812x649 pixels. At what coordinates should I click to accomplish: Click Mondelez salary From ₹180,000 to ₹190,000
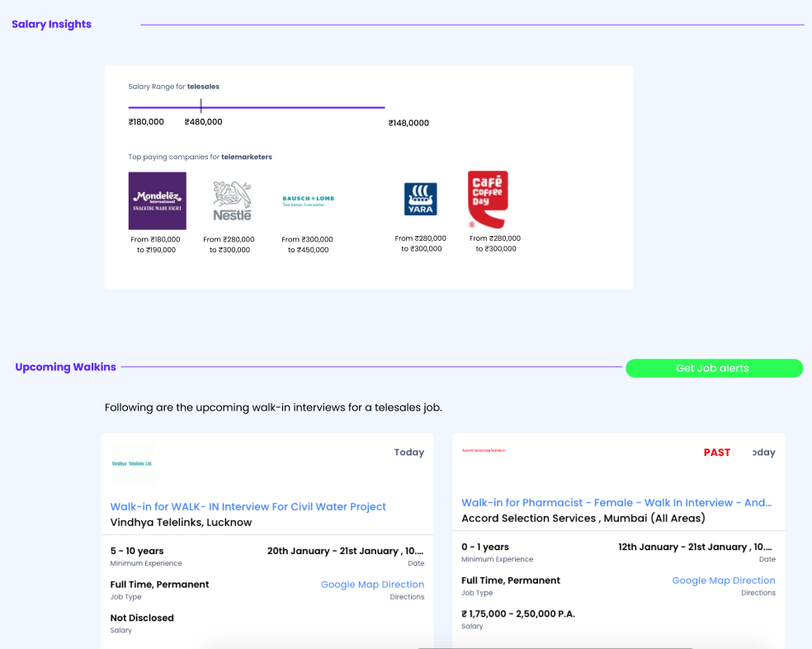point(155,244)
